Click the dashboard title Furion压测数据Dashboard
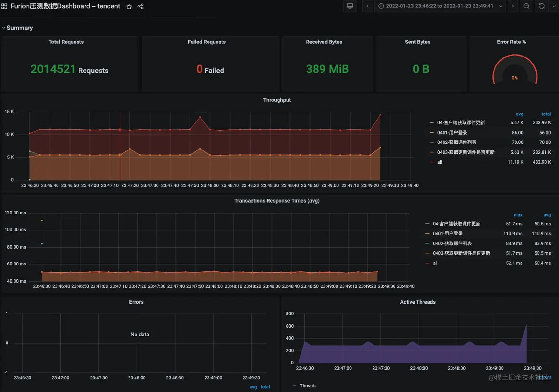Viewport: 559px width, 392px height. tap(65, 6)
